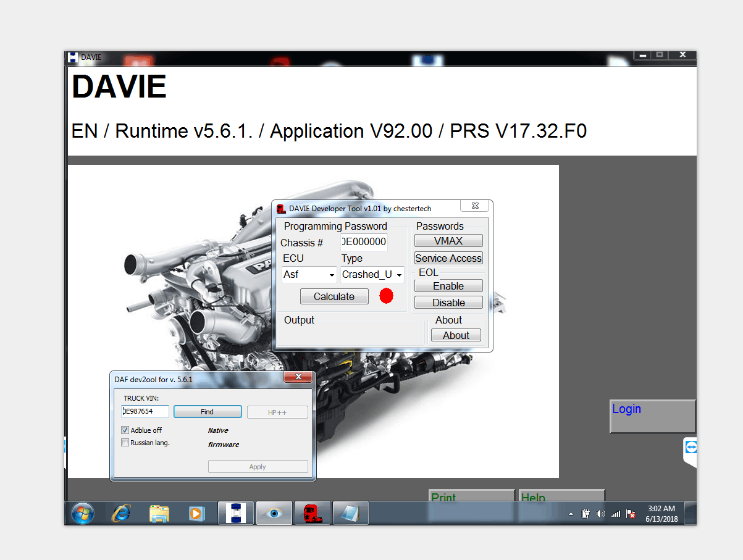Click the Service Access button

coord(448,258)
